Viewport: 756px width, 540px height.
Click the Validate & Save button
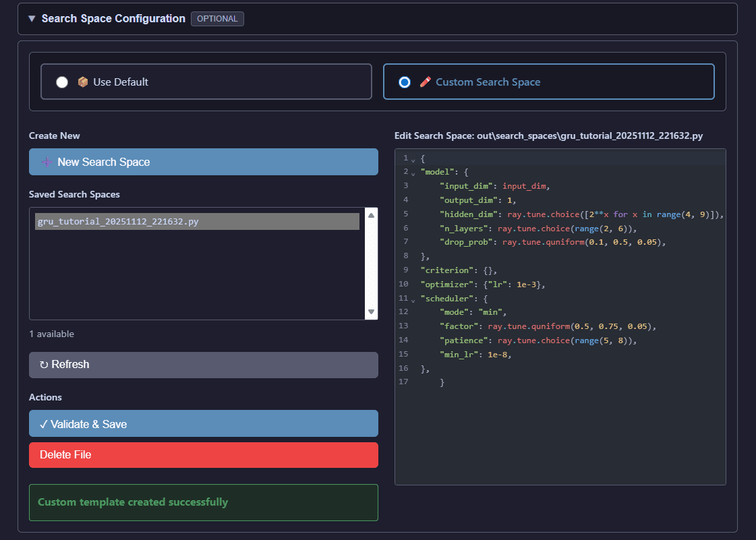(204, 424)
